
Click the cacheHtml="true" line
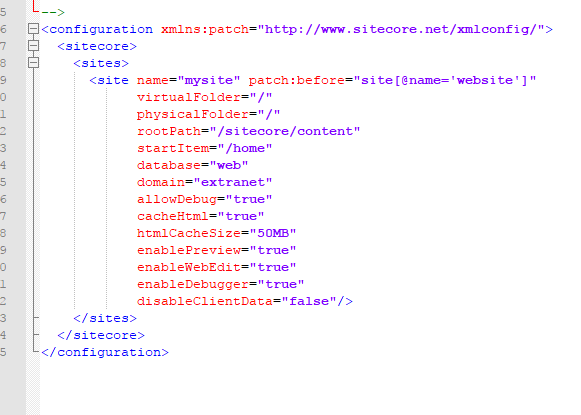pos(200,216)
